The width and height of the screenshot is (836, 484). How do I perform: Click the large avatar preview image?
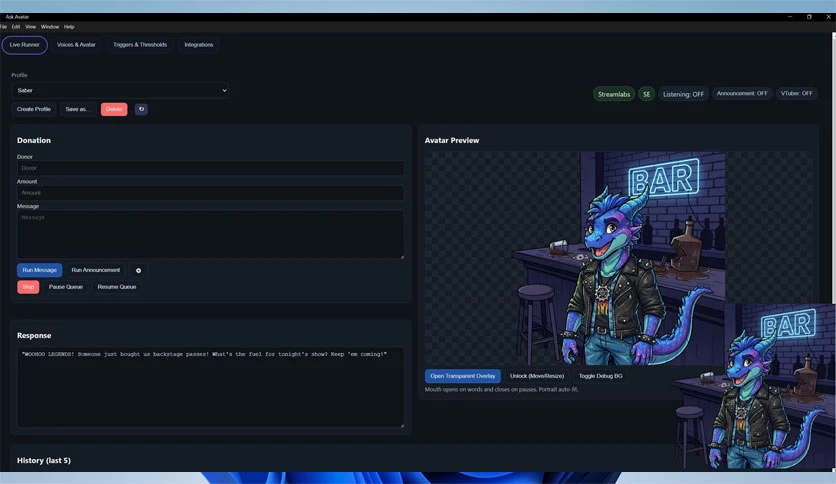click(x=618, y=258)
